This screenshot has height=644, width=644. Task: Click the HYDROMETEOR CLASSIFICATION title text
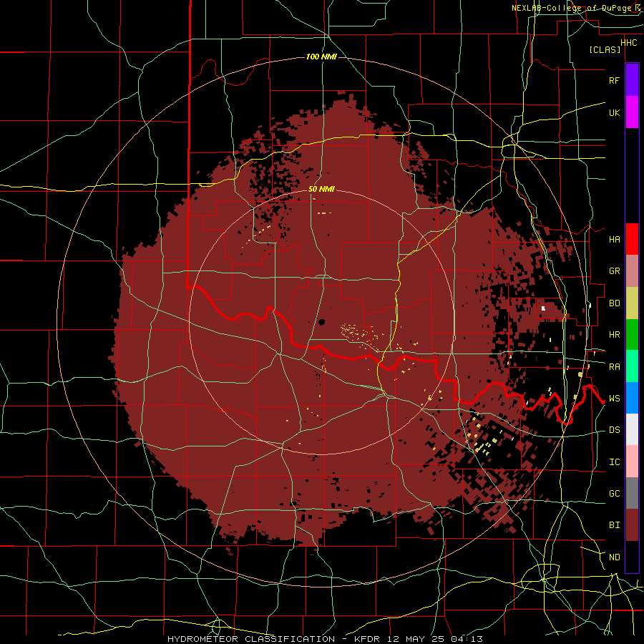click(251, 639)
